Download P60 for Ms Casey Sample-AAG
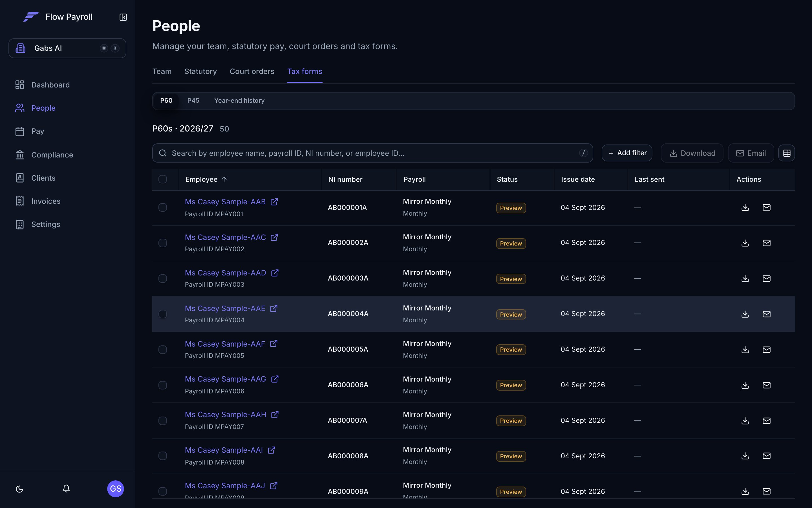Image resolution: width=812 pixels, height=508 pixels. [x=745, y=385]
